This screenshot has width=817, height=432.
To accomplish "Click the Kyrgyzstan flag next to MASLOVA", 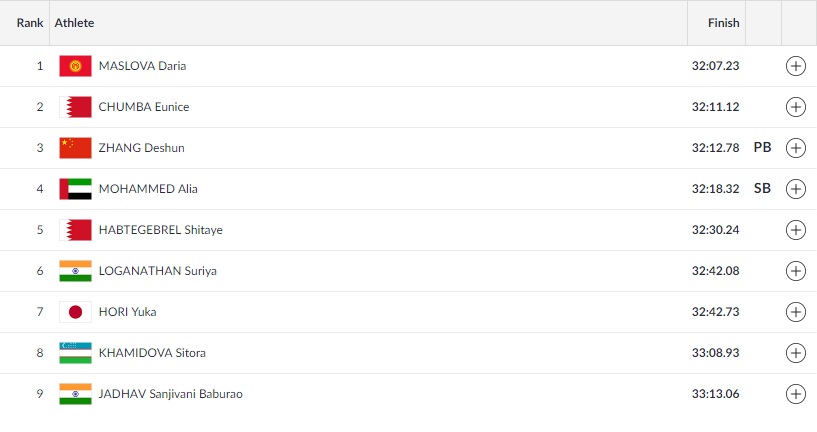I will coord(75,66).
